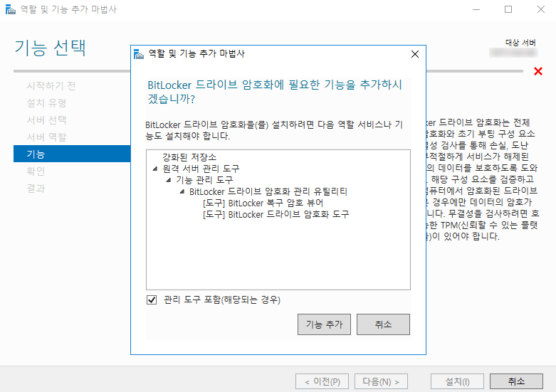Select the 원격 서버 관리 도구 text row
Screen dimensions: 556x392
point(201,169)
